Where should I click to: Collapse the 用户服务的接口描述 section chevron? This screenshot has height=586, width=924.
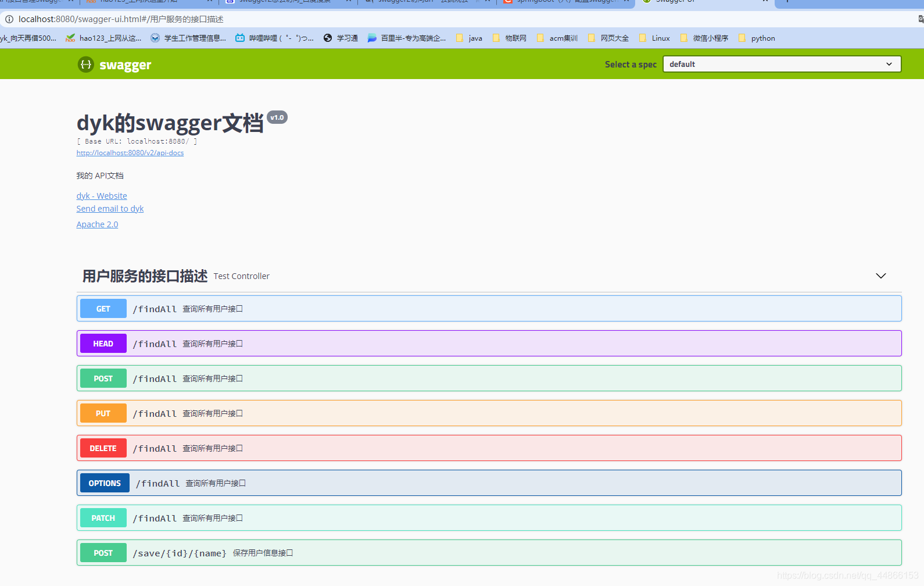(881, 276)
